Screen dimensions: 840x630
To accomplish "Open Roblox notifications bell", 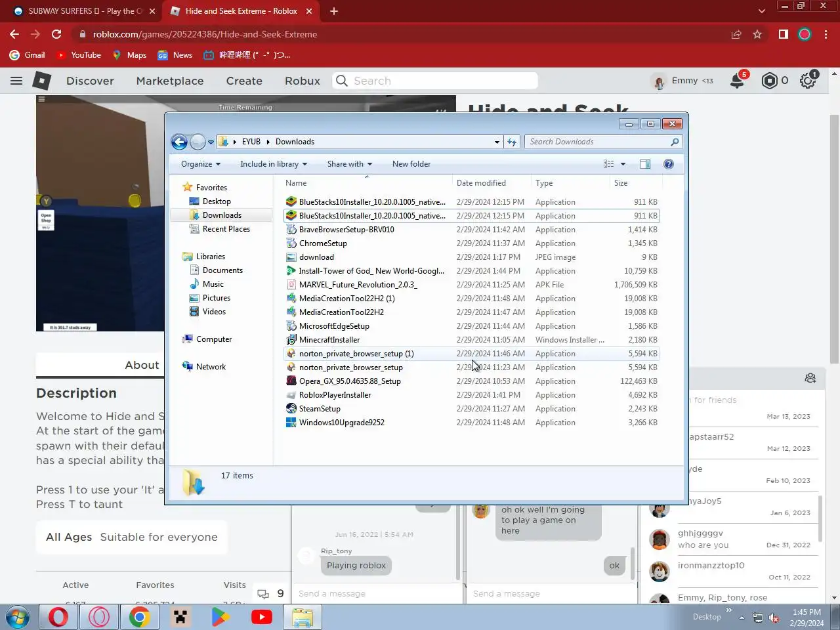I will click(737, 81).
